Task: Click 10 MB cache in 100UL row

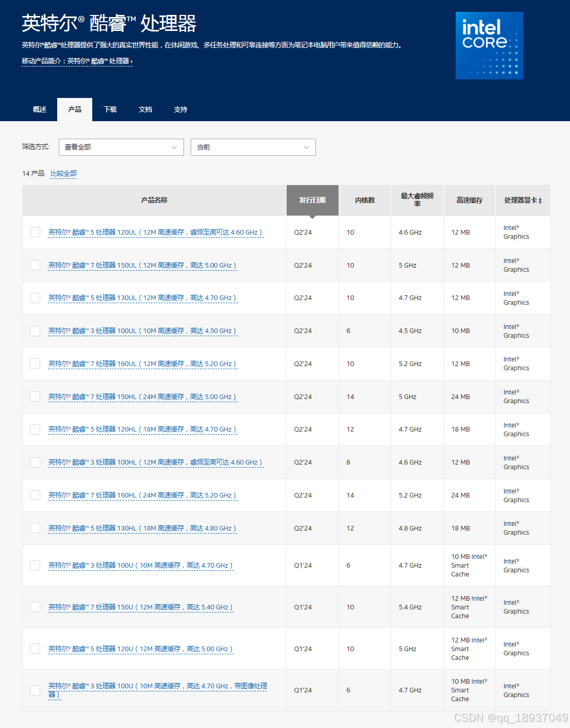Action: 461,331
